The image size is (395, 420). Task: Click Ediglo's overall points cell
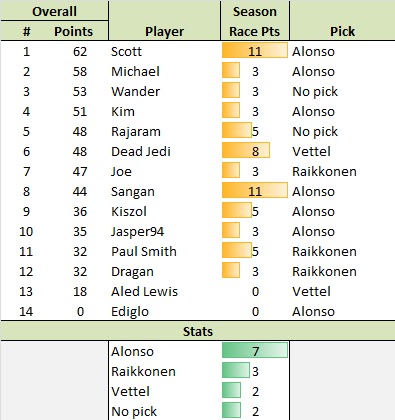(80, 311)
